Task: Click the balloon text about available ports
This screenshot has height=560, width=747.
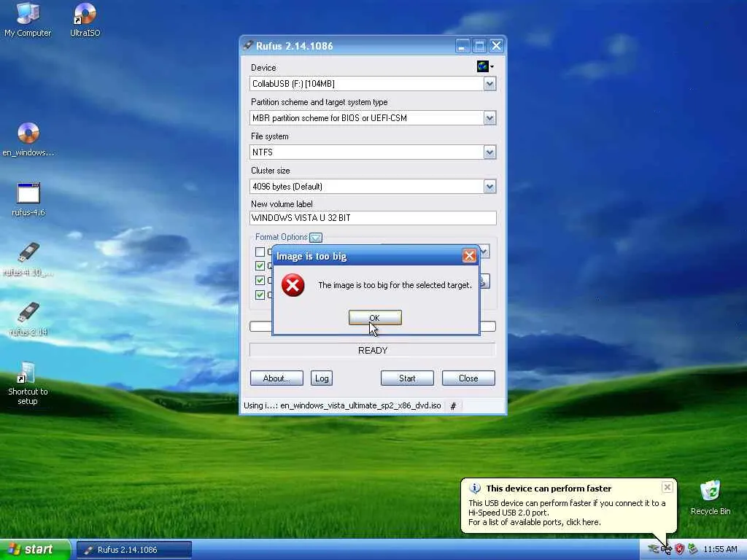Action: 535,522
